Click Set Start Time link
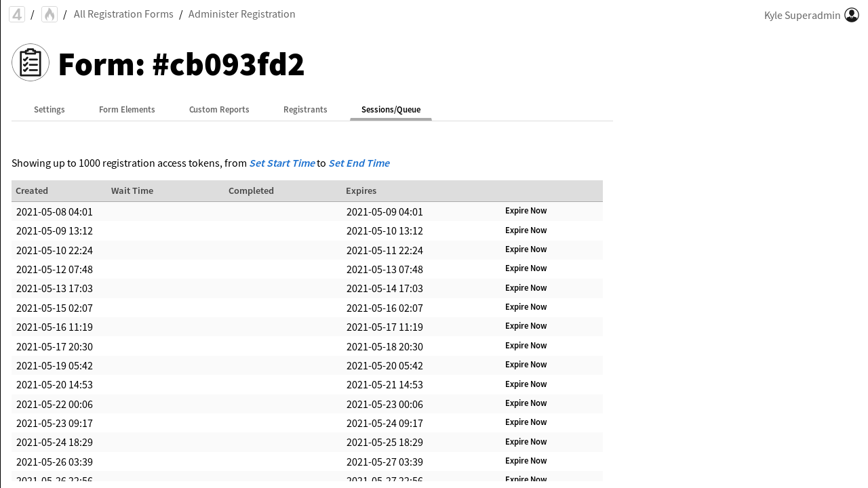 click(281, 163)
